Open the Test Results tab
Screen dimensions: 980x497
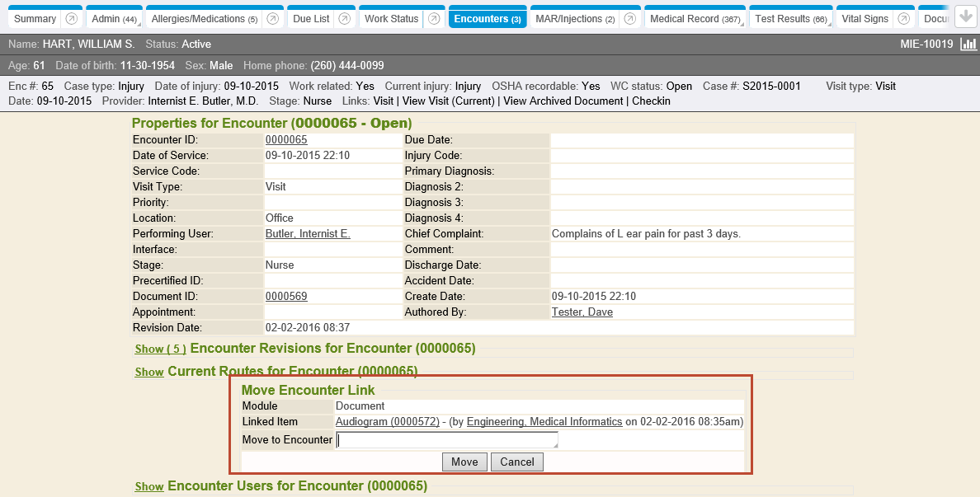tap(791, 19)
